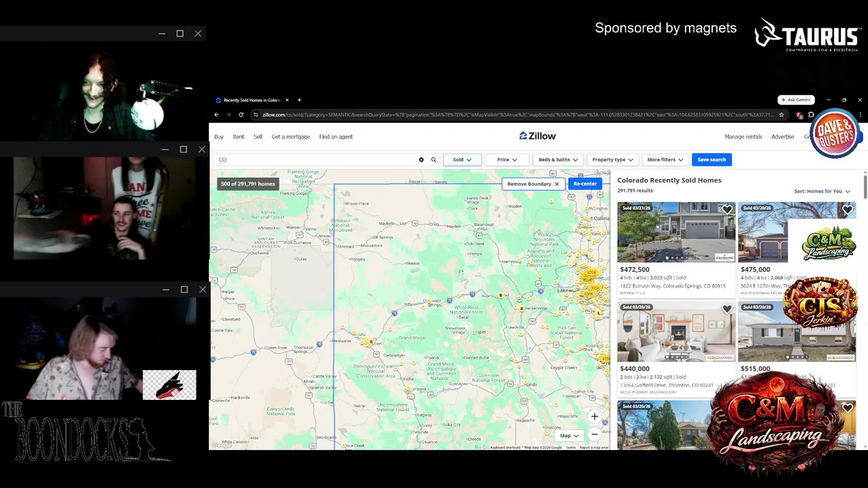
Task: Click Grand Mesa label on map
Action: pyautogui.click(x=411, y=338)
